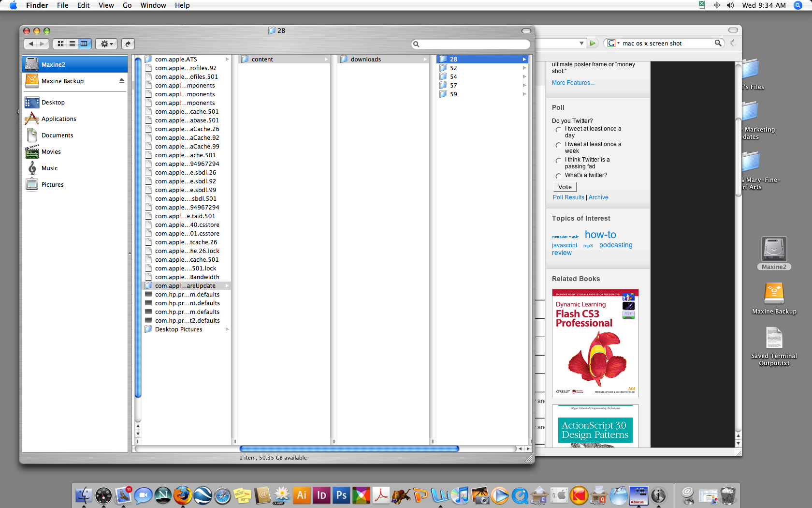
Task: Switch Finder to list view
Action: point(72,44)
